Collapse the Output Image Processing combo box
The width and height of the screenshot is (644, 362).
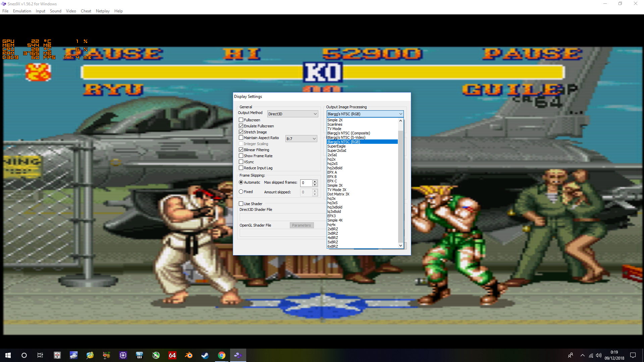(400, 114)
